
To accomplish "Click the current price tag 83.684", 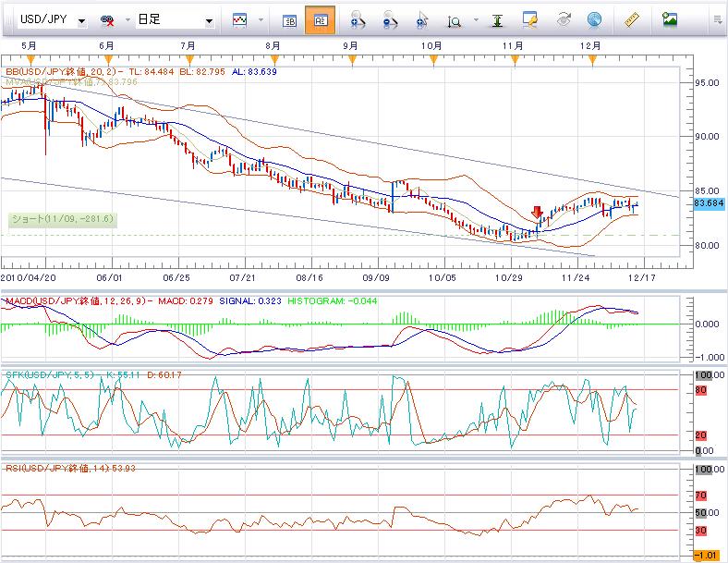I will click(x=709, y=203).
